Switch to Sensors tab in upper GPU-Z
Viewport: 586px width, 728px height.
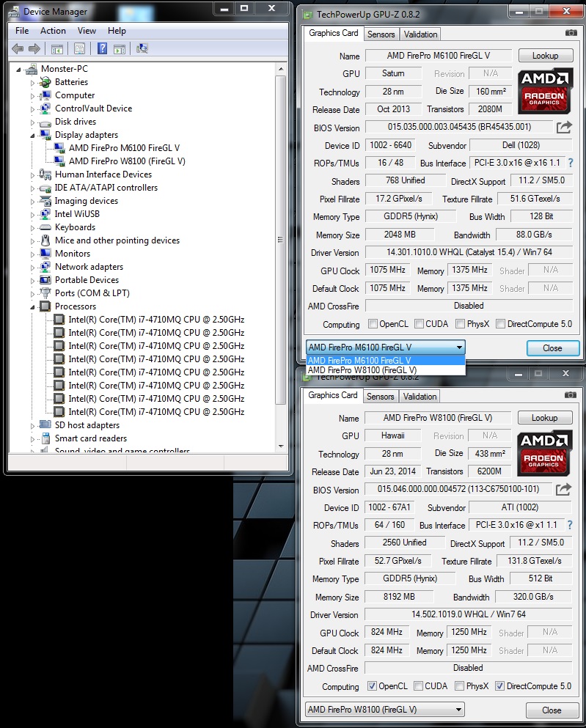381,34
